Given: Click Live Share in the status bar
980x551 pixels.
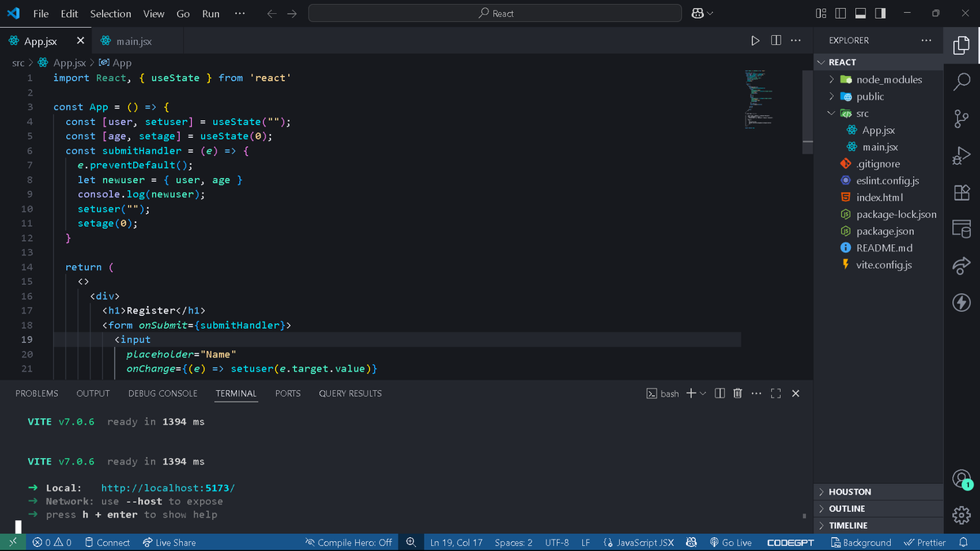Looking at the screenshot, I should coord(169,543).
